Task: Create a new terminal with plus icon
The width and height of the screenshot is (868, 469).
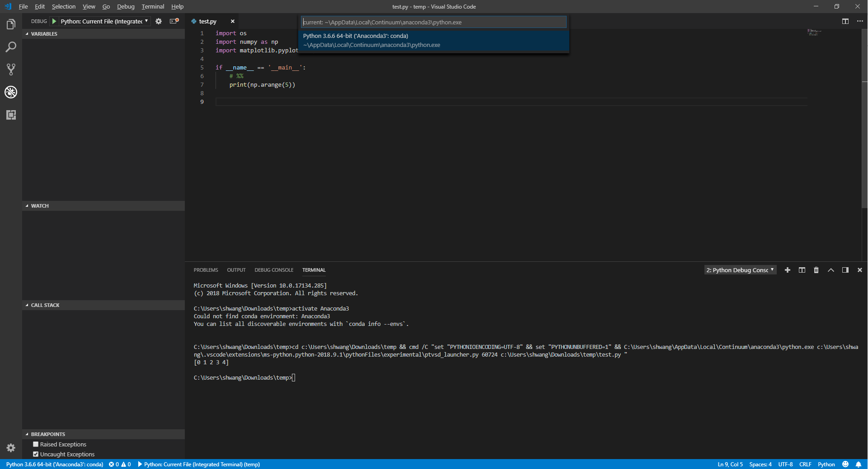Action: pos(788,270)
